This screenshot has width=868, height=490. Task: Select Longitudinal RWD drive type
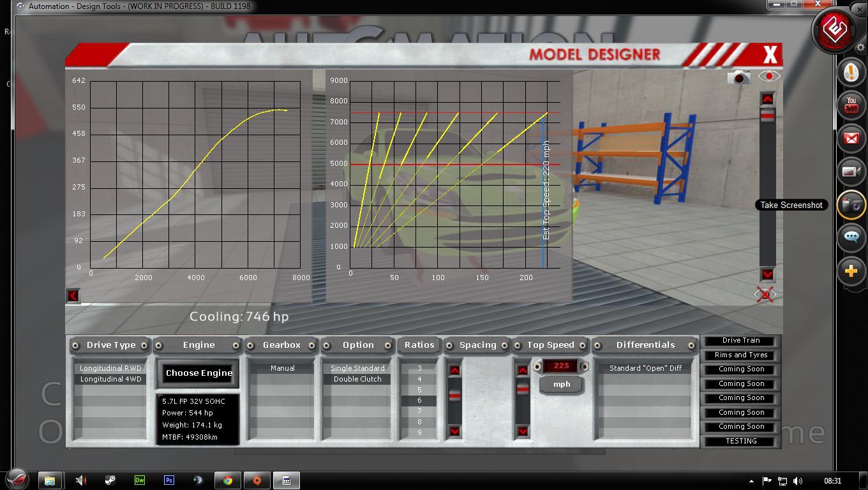(x=111, y=368)
